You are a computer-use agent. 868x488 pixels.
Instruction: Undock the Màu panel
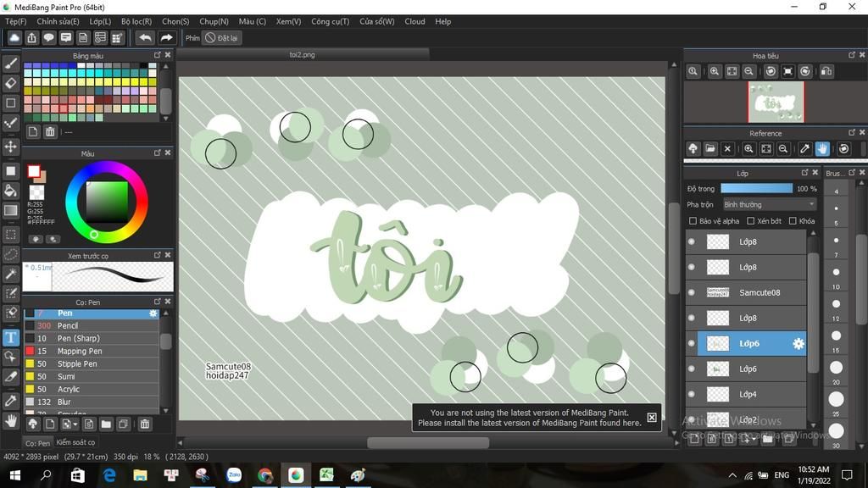click(157, 153)
